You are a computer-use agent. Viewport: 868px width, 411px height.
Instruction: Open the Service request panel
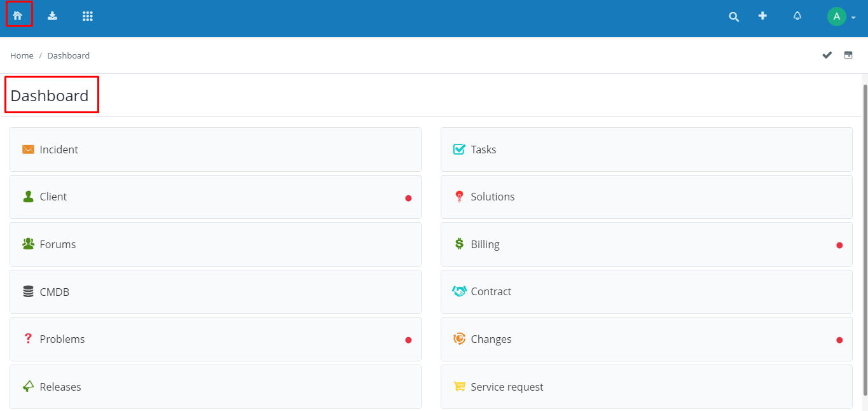[x=647, y=387]
